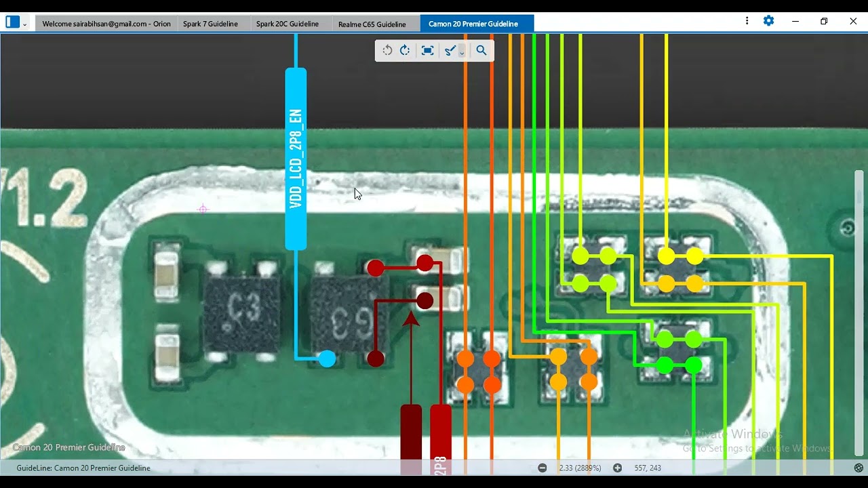Open the blue app menu icon
Screen dimensions: 868x488
13,22
